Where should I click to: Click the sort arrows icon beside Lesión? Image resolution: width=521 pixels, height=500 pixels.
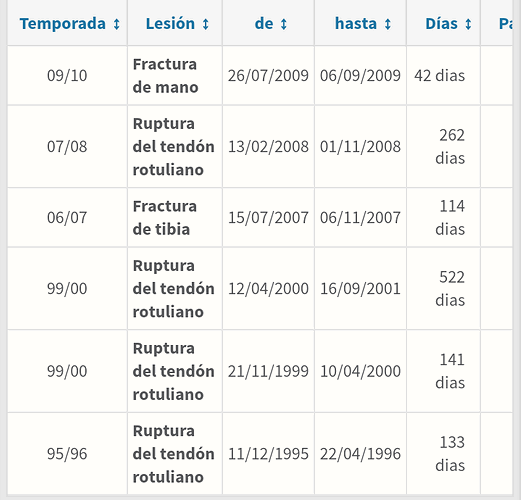coord(206,24)
